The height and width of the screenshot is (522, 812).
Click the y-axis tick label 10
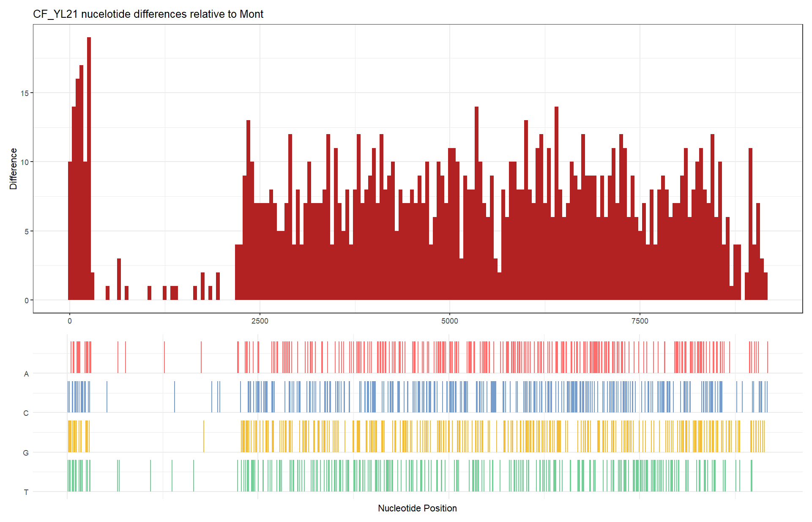[x=25, y=162]
